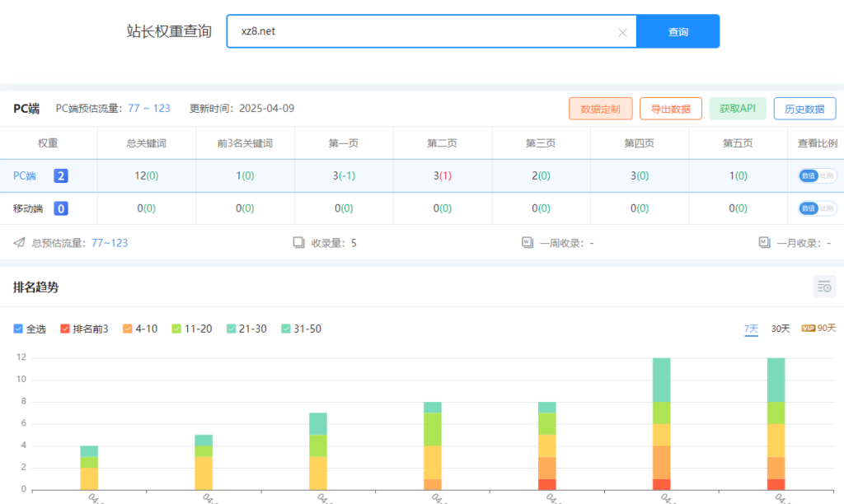The height and width of the screenshot is (504, 844).
Task: Click 权重 column header
Action: point(48,143)
